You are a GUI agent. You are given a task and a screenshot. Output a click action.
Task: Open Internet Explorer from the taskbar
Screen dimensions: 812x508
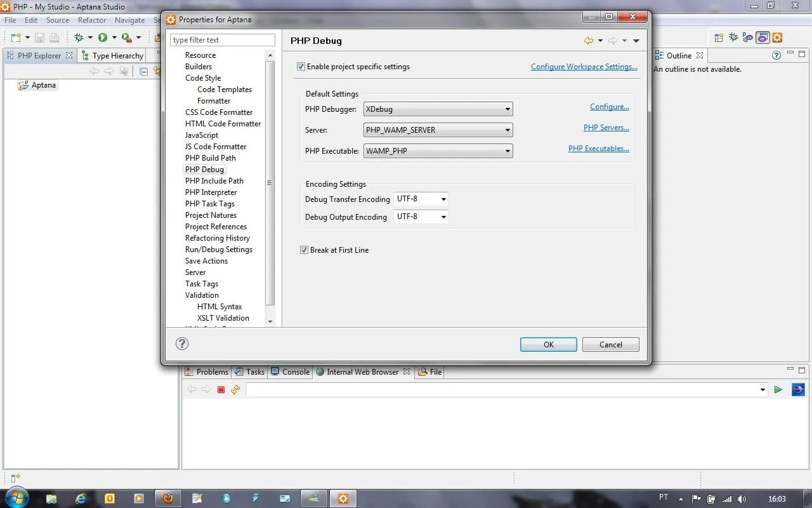[x=81, y=498]
